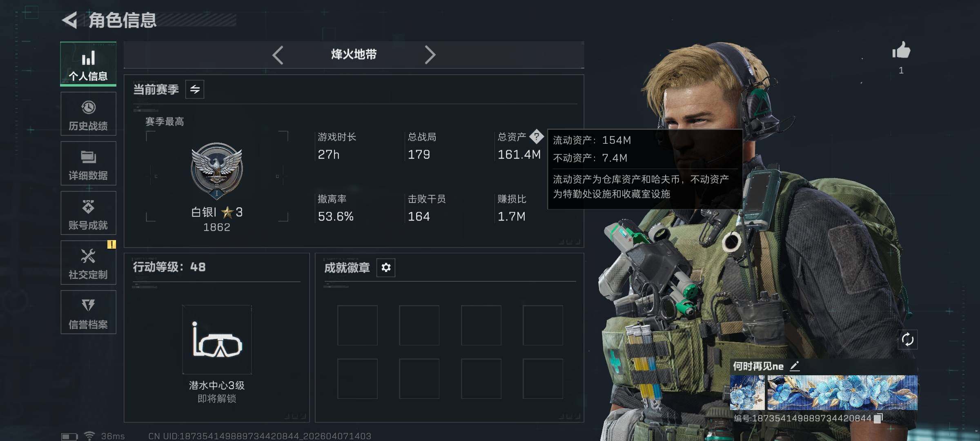Copy the player ID number
980x441 pixels.
[878, 418]
